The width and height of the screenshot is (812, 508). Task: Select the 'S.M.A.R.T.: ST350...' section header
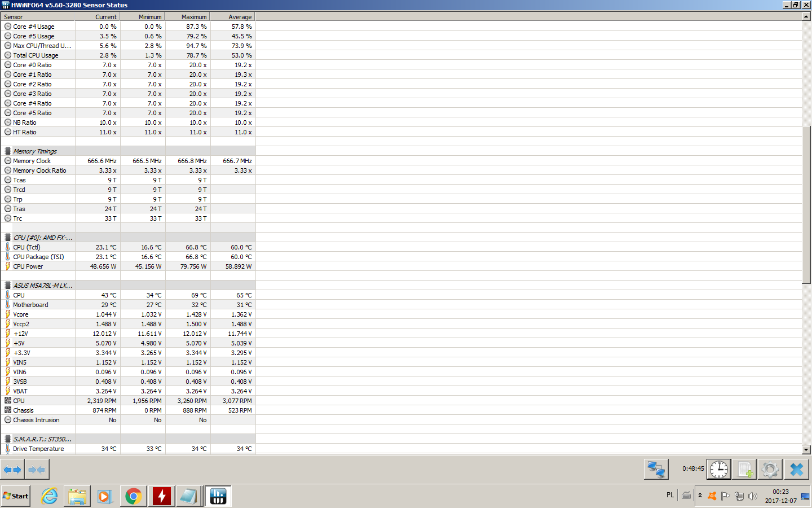[42, 439]
